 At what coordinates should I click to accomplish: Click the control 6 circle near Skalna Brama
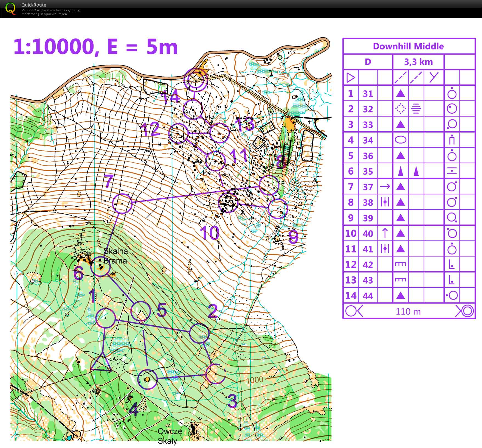pyautogui.click(x=100, y=266)
